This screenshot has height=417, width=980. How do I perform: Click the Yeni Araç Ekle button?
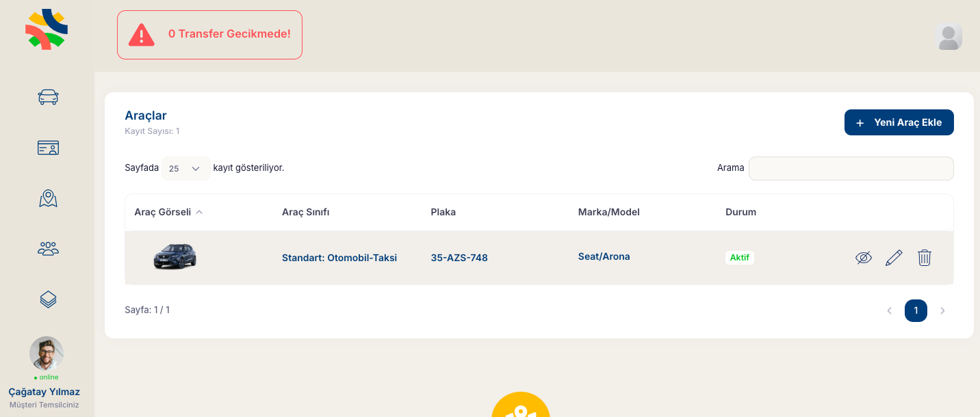click(x=899, y=122)
